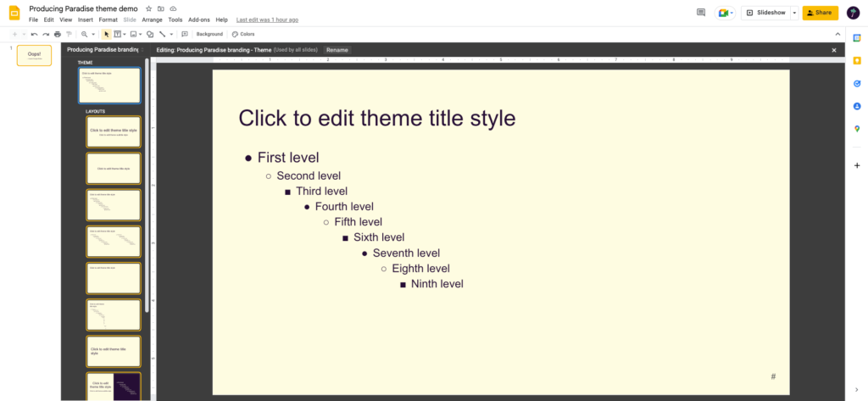The image size is (868, 401).
Task: Select the title and subtitle layout thumbnail
Action: [x=114, y=131]
